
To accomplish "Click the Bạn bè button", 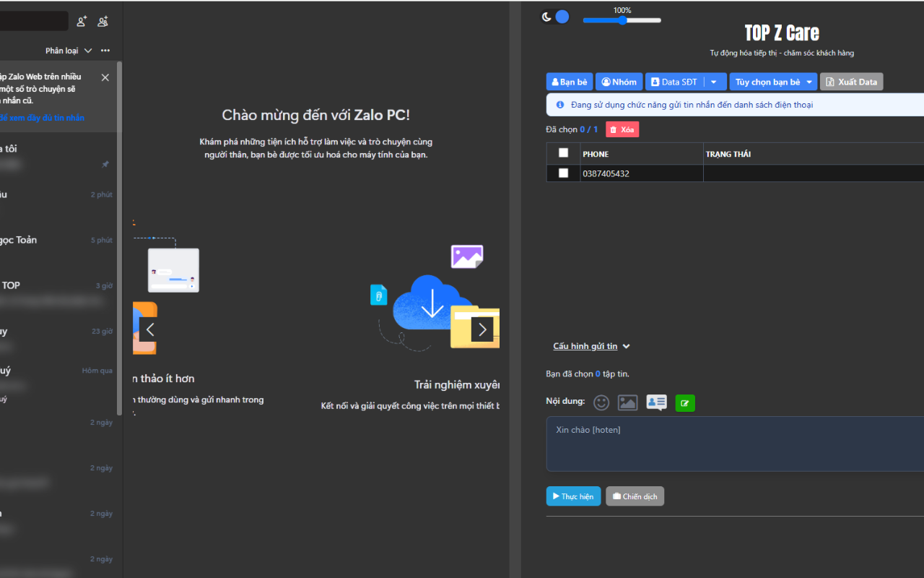I will pyautogui.click(x=570, y=82).
